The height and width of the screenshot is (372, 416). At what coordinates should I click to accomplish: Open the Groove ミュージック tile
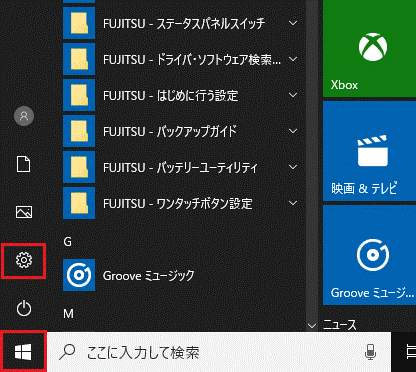tap(369, 255)
